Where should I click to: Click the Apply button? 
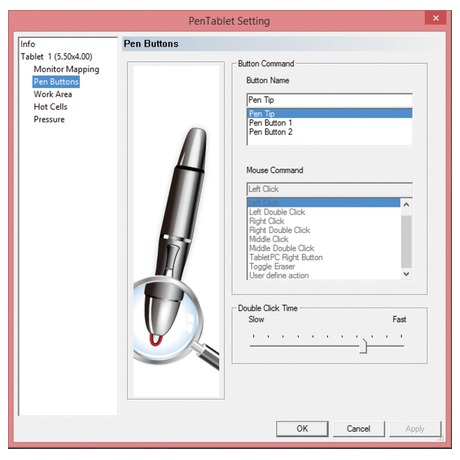click(415, 429)
